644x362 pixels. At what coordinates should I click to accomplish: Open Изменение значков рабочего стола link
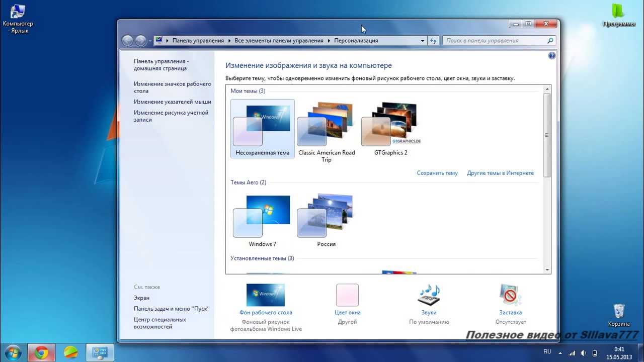click(x=173, y=87)
